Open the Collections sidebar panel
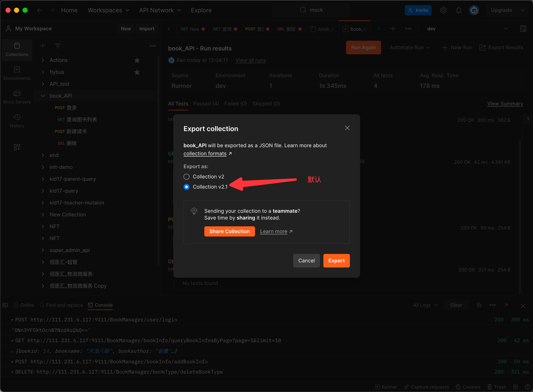This screenshot has width=533, height=392. tap(17, 50)
